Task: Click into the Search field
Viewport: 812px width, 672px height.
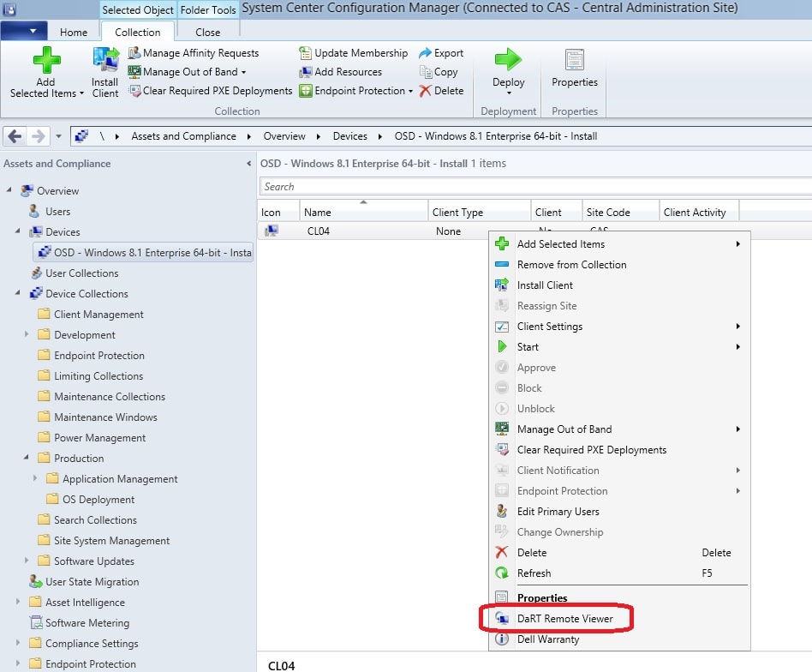Action: 535,187
